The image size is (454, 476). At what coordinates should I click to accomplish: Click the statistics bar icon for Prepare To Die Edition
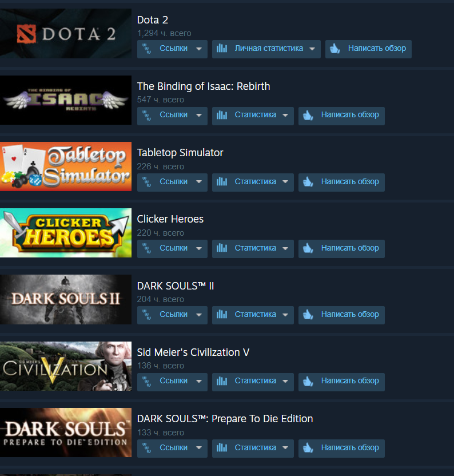(222, 447)
